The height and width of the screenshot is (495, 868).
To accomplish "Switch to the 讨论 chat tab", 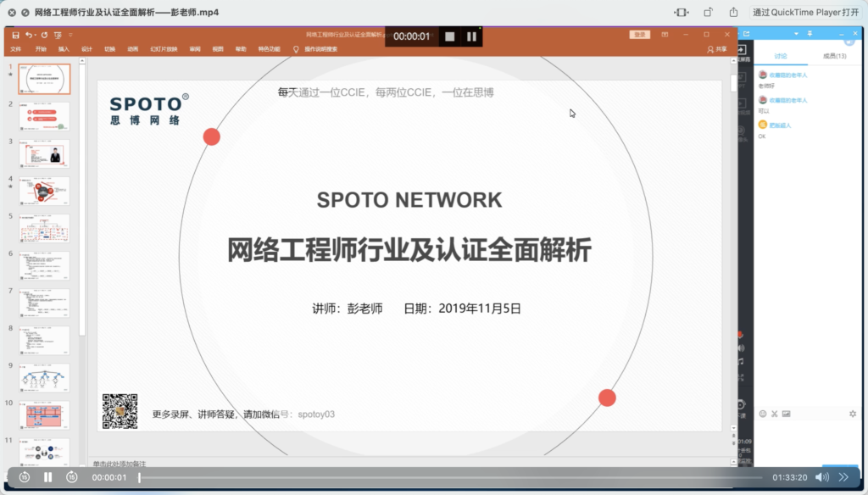I will (x=781, y=56).
